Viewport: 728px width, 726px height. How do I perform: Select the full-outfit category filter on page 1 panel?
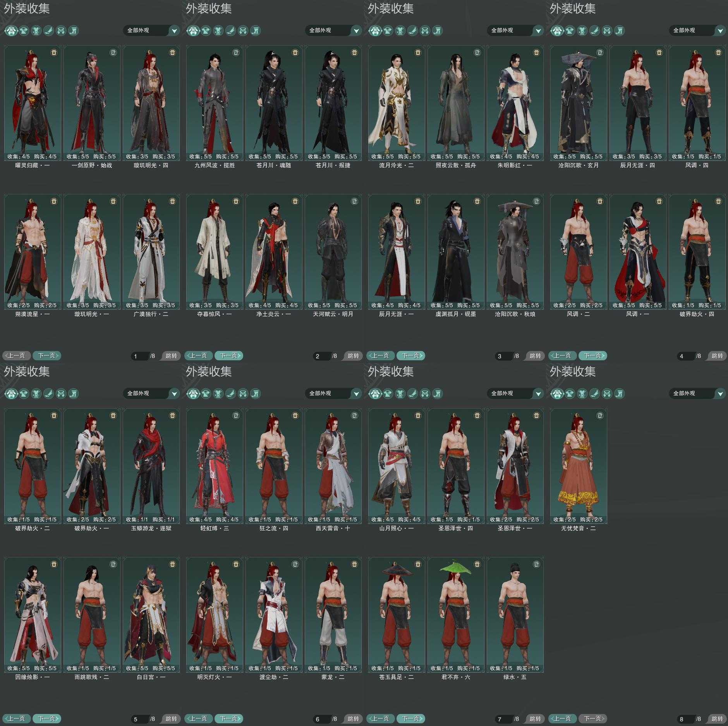tap(11, 30)
